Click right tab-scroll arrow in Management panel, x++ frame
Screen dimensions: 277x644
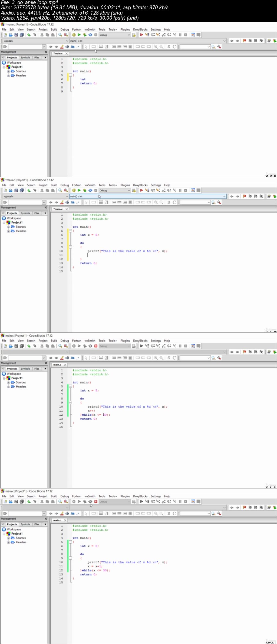[x=45, y=369]
